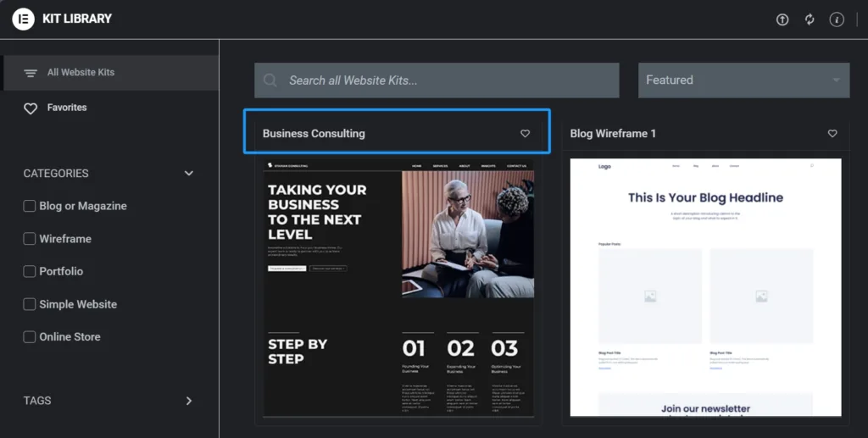Click the sync library refresh icon
The image size is (868, 438).
tap(810, 19)
